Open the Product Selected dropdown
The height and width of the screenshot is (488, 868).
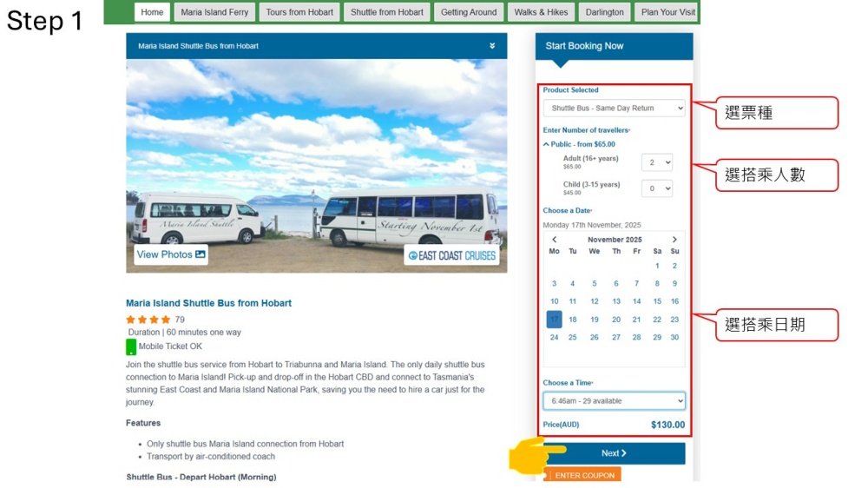tap(614, 108)
